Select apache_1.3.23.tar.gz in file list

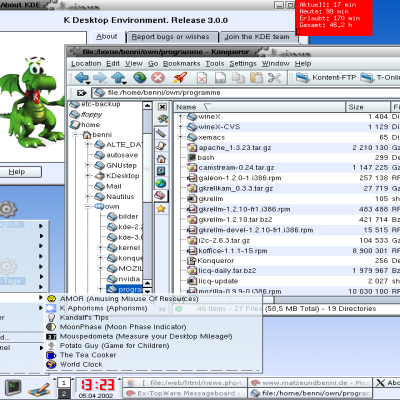coord(235,147)
